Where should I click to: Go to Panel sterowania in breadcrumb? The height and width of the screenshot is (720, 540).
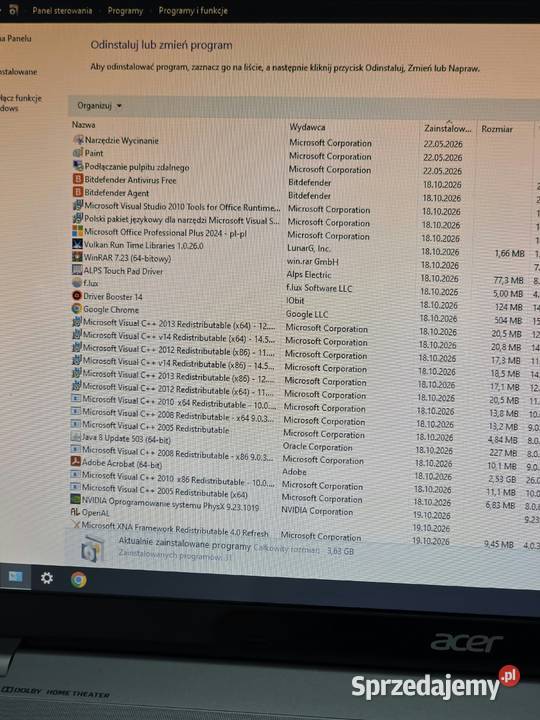[62, 10]
